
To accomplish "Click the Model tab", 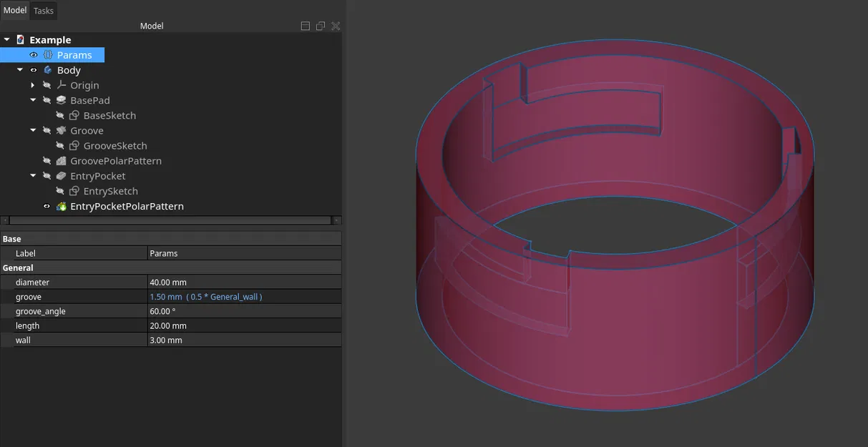I will 14,10.
